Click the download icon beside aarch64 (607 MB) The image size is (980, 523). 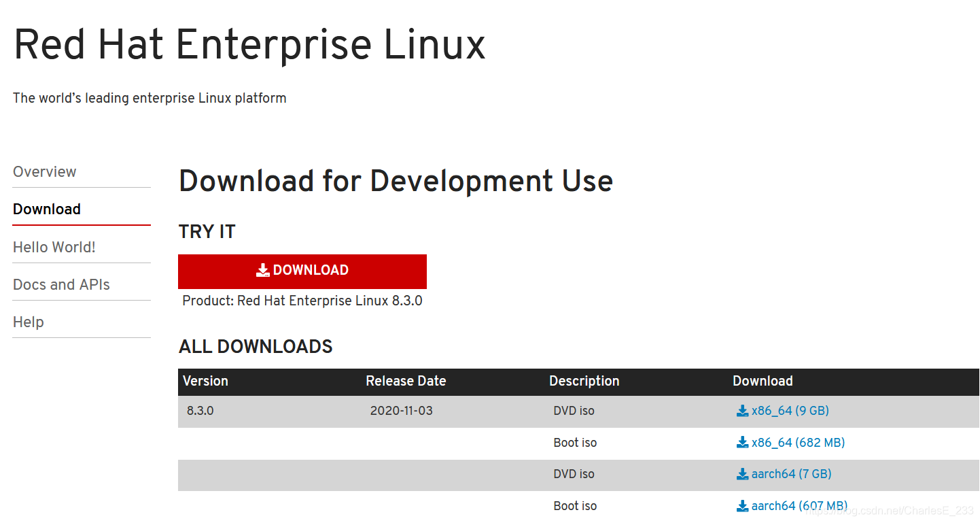point(741,506)
